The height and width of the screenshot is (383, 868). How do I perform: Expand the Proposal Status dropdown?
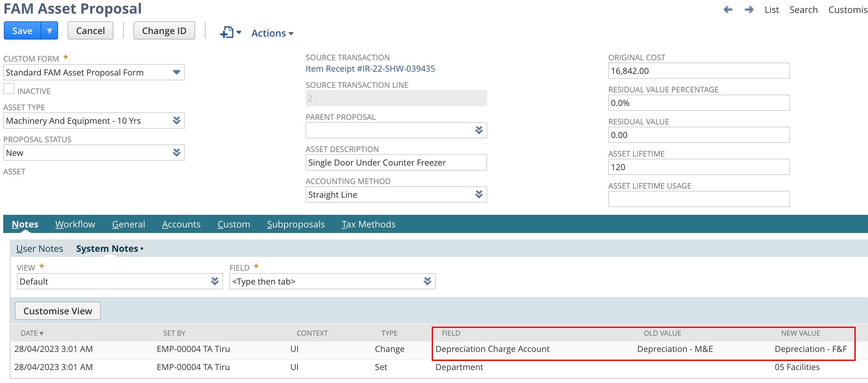coord(176,153)
